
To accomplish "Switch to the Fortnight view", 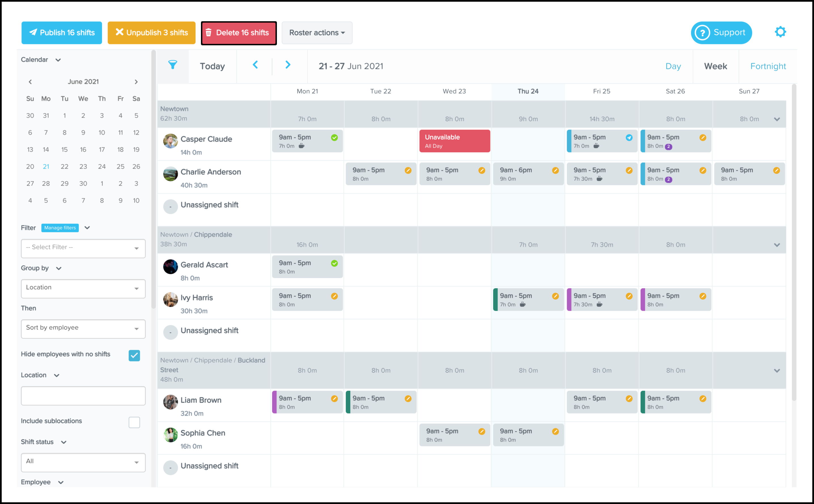I will tap(768, 66).
